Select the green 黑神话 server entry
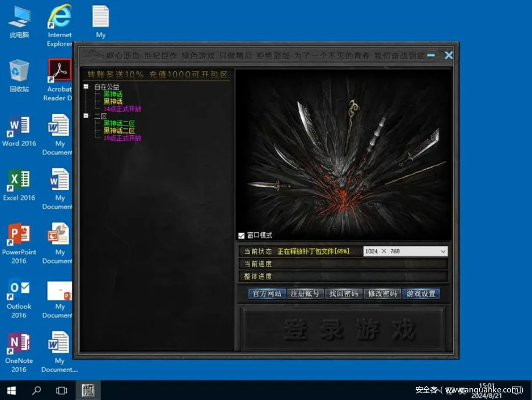Viewport: 532px width, 400px height. click(113, 94)
